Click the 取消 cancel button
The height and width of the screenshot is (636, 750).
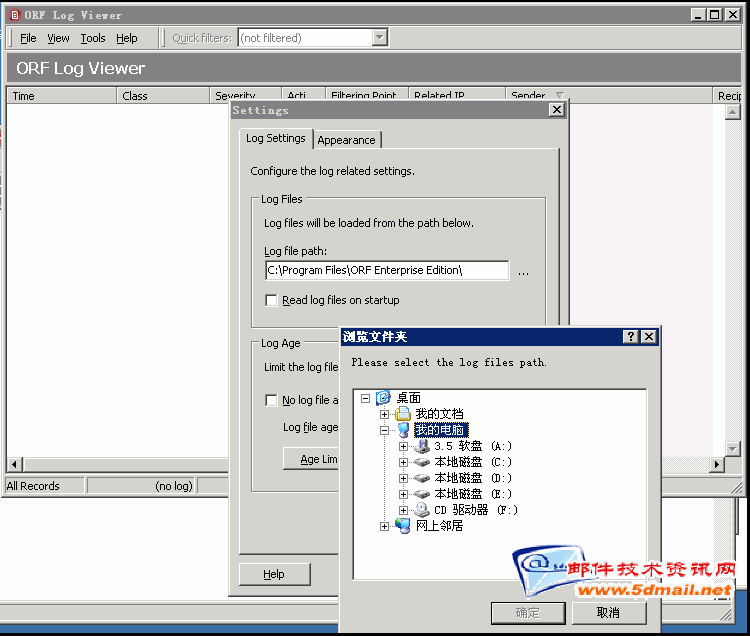coord(608,613)
